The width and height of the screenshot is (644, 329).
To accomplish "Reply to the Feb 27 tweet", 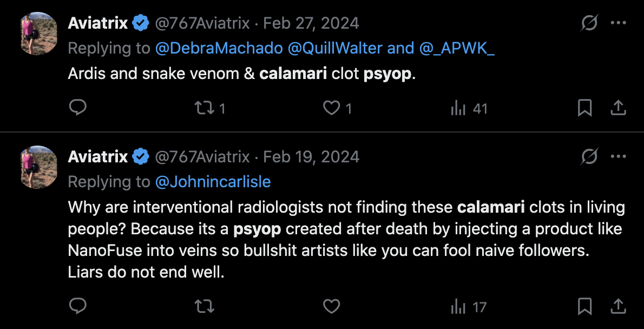I will point(78,108).
